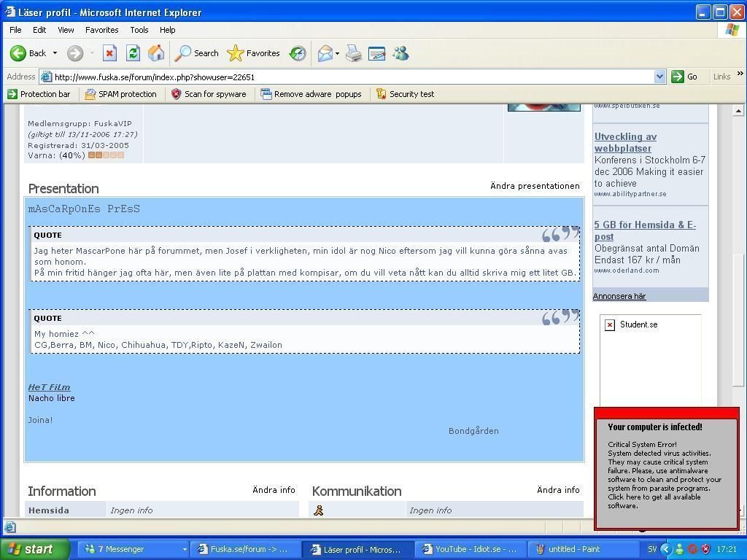Screen dimensions: 747x560
Task: Click the Varna 40% warning level bar
Action: (x=107, y=155)
